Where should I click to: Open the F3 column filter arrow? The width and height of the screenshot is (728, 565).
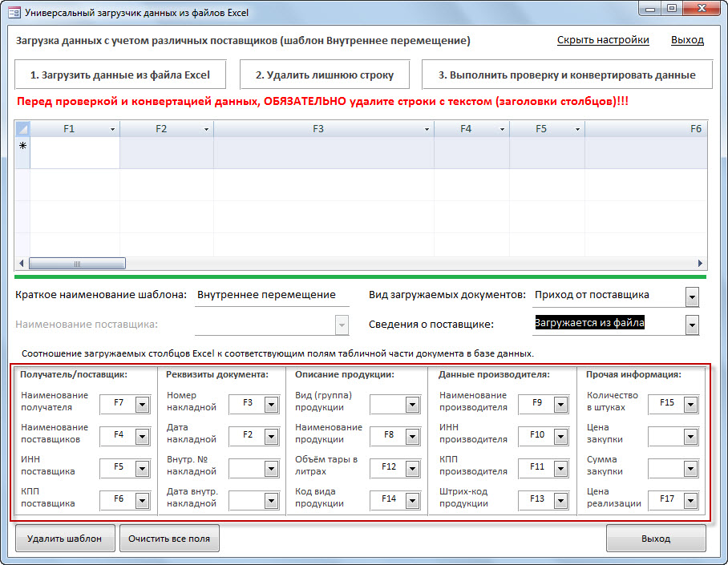click(x=427, y=129)
